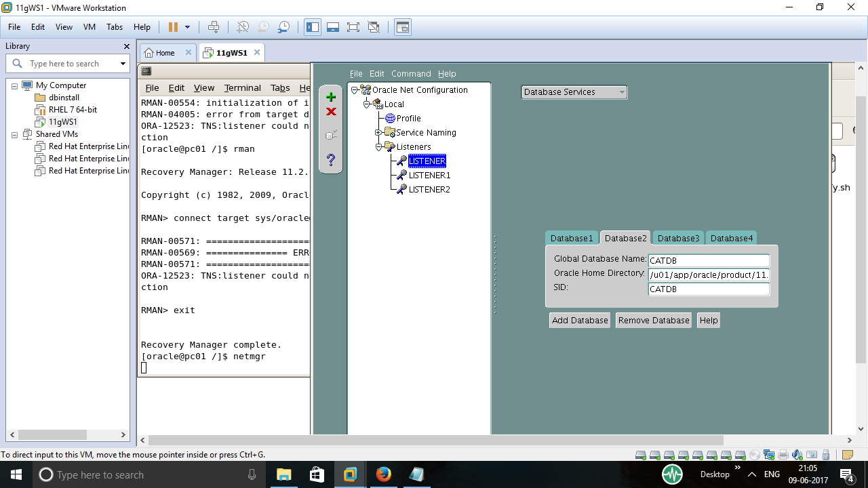This screenshot has height=488, width=868.
Task: Close the 11gWS1 VM tab
Action: point(257,52)
